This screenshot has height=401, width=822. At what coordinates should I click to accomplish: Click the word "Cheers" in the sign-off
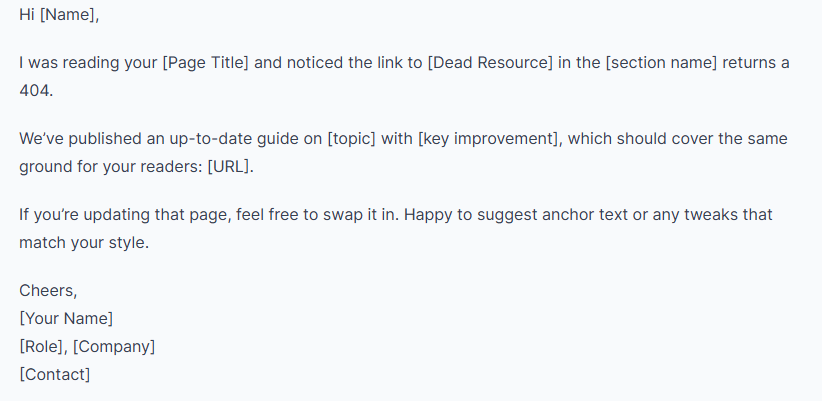click(x=46, y=291)
